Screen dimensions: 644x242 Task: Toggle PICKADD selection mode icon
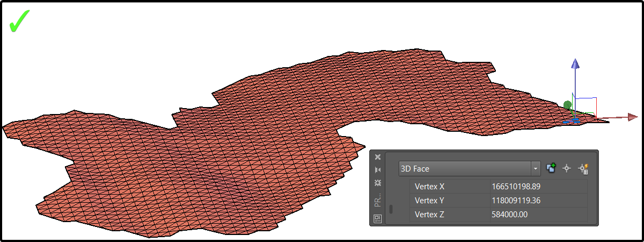(551, 169)
